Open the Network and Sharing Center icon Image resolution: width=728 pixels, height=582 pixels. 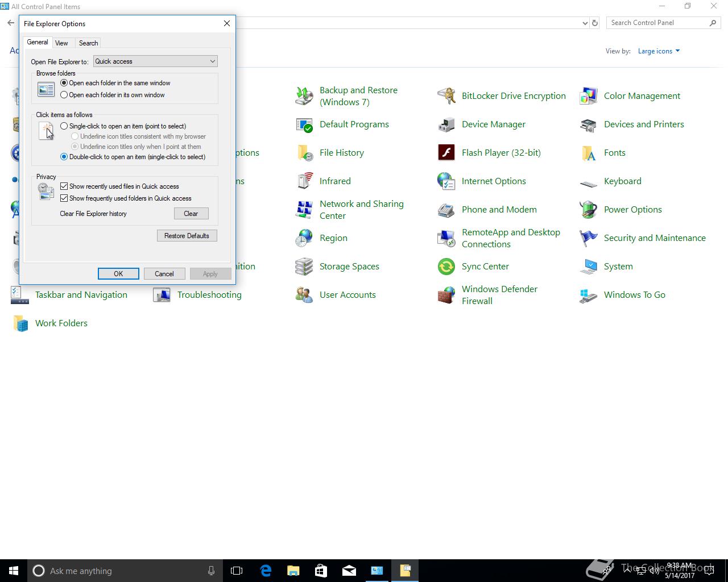[304, 210]
